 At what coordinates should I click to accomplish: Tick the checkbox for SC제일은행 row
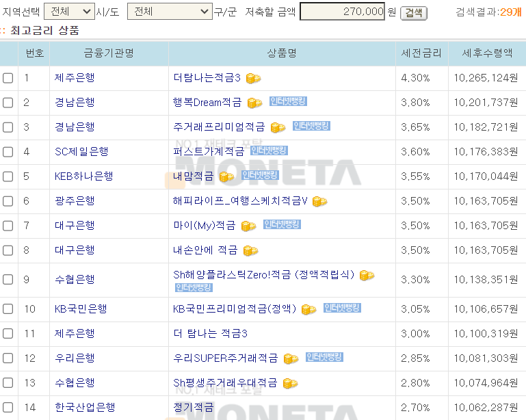pos(8,152)
